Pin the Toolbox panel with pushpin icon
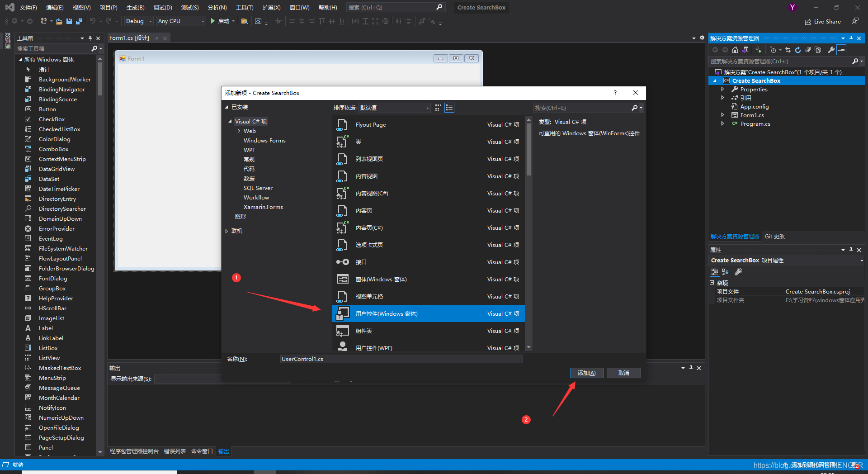868x474 pixels. coord(90,38)
